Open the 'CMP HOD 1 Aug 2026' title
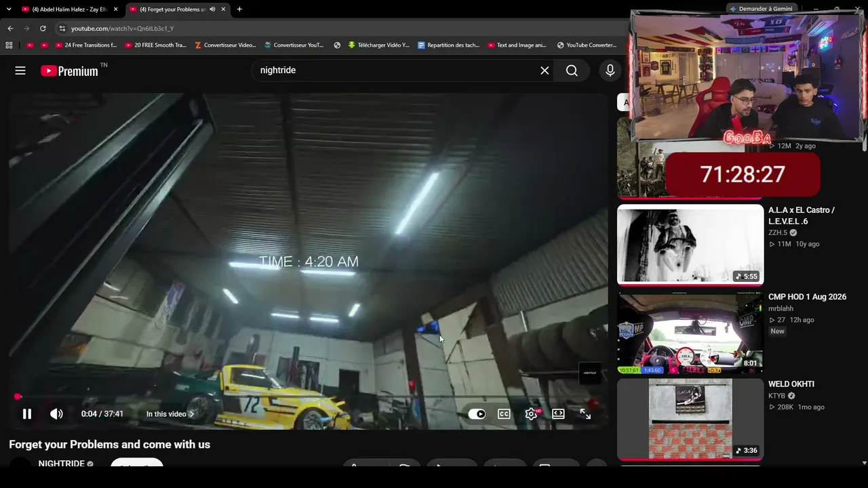The height and width of the screenshot is (488, 868). pyautogui.click(x=807, y=297)
